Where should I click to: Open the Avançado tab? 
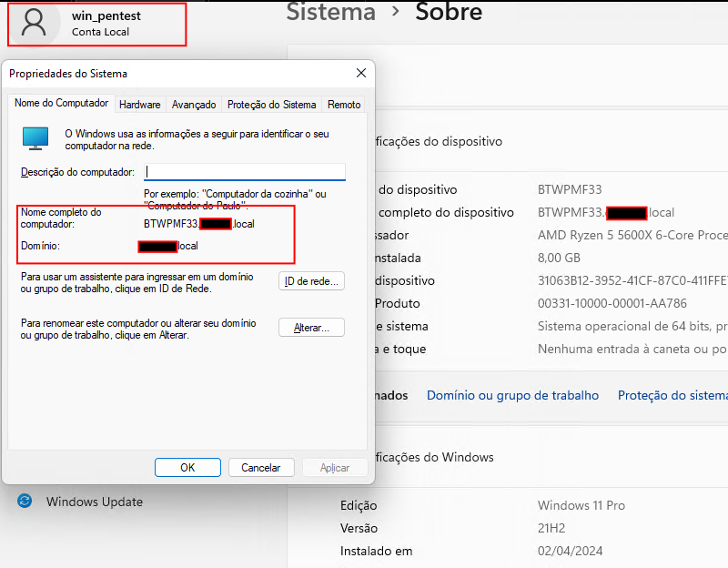tap(194, 105)
